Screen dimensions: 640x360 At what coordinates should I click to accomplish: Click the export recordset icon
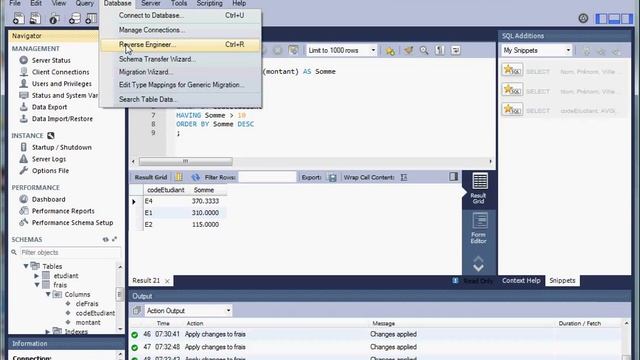pyautogui.click(x=332, y=177)
